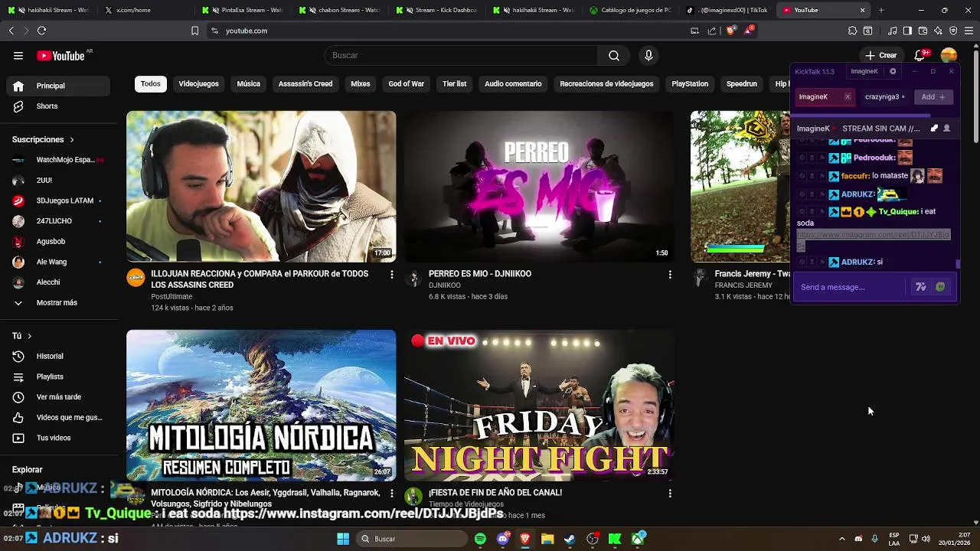Expand Mostrar más in subscriptions
Image resolution: width=980 pixels, height=551 pixels.
[55, 302]
